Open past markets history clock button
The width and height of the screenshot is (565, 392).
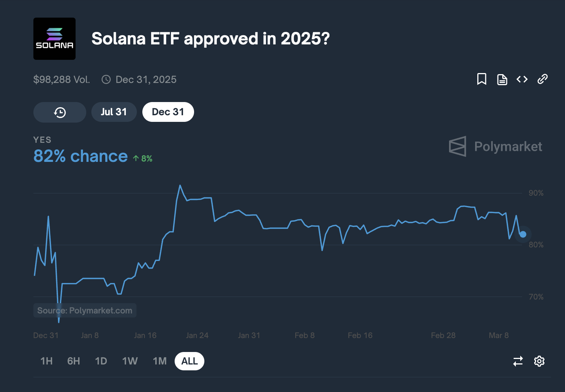[60, 112]
